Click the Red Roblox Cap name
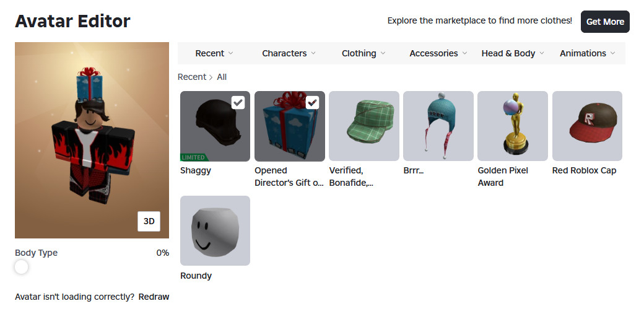 coord(584,170)
